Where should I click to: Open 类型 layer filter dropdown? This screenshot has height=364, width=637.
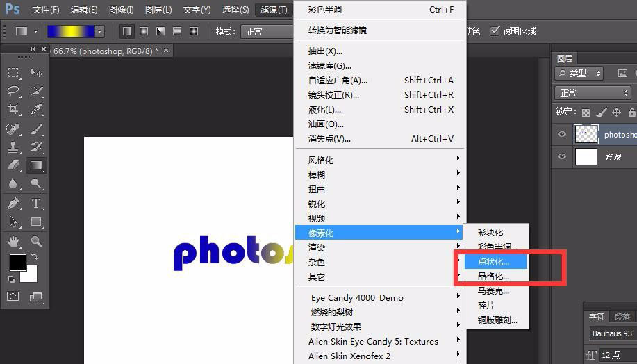pyautogui.click(x=579, y=73)
